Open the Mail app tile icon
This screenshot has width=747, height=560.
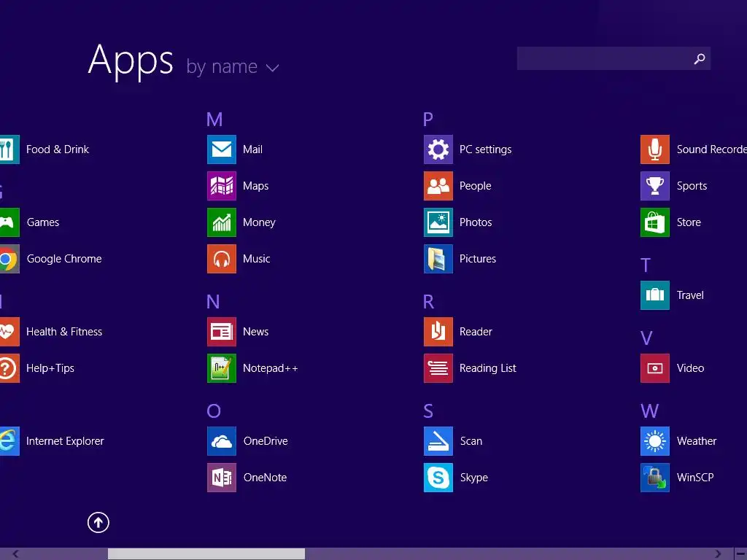(x=222, y=149)
